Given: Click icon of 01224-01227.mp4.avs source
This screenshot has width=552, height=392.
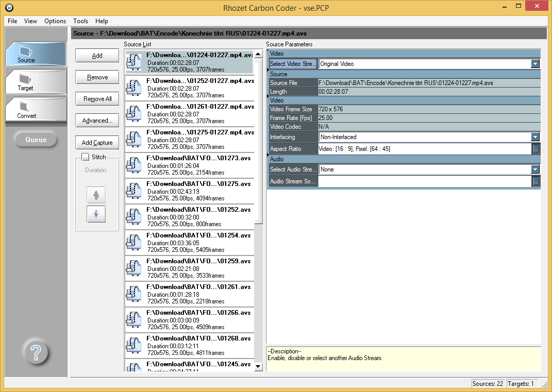Looking at the screenshot, I should (134, 62).
